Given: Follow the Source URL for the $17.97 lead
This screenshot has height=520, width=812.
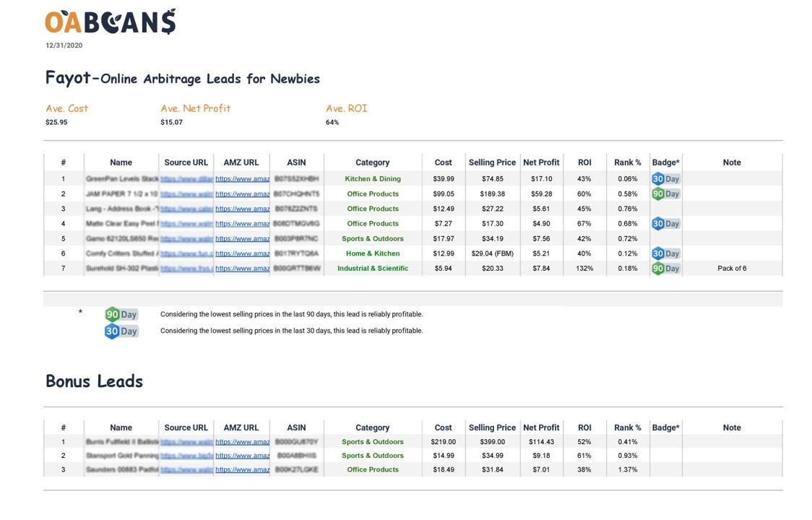Looking at the screenshot, I should (186, 239).
